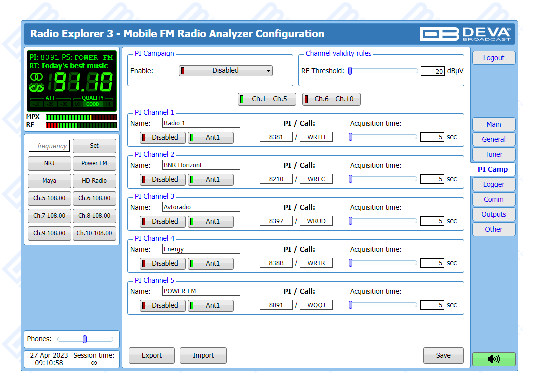Viewport: 539px width, 392px height.
Task: Switch to Ch.1 - Ch.5 channel group
Action: pos(267,99)
